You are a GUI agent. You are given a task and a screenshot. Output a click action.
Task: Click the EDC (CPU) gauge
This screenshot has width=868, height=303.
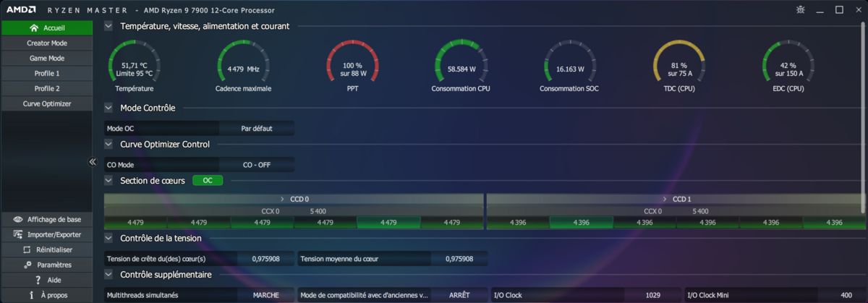point(788,65)
